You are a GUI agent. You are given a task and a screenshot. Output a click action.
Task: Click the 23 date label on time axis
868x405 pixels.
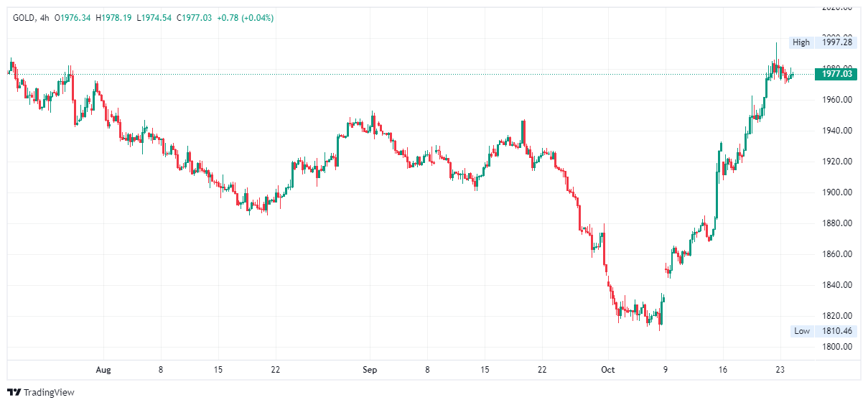780,370
